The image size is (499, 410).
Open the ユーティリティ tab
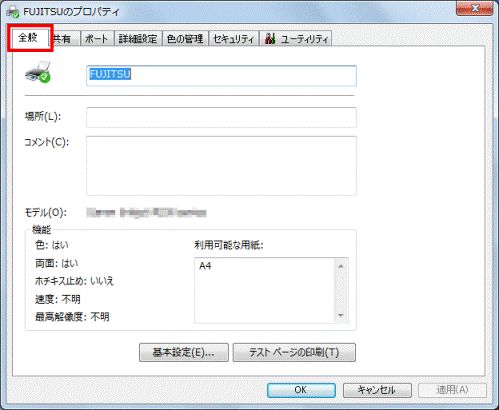pyautogui.click(x=296, y=39)
